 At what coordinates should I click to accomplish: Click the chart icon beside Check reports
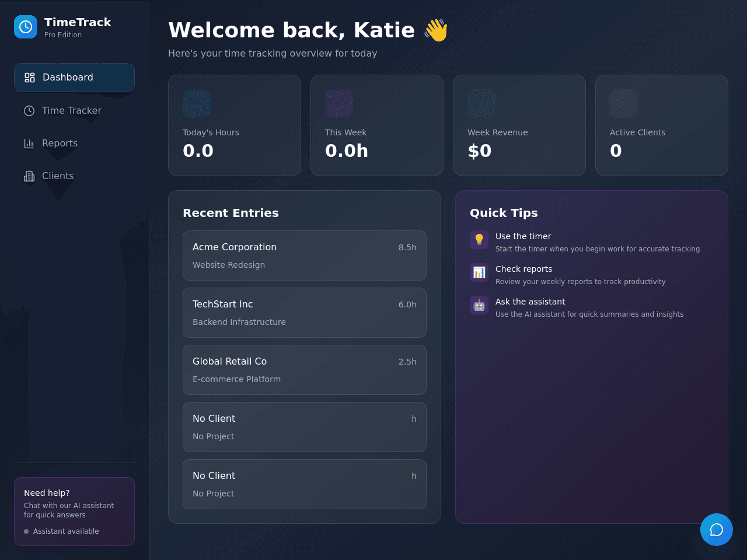click(x=479, y=272)
